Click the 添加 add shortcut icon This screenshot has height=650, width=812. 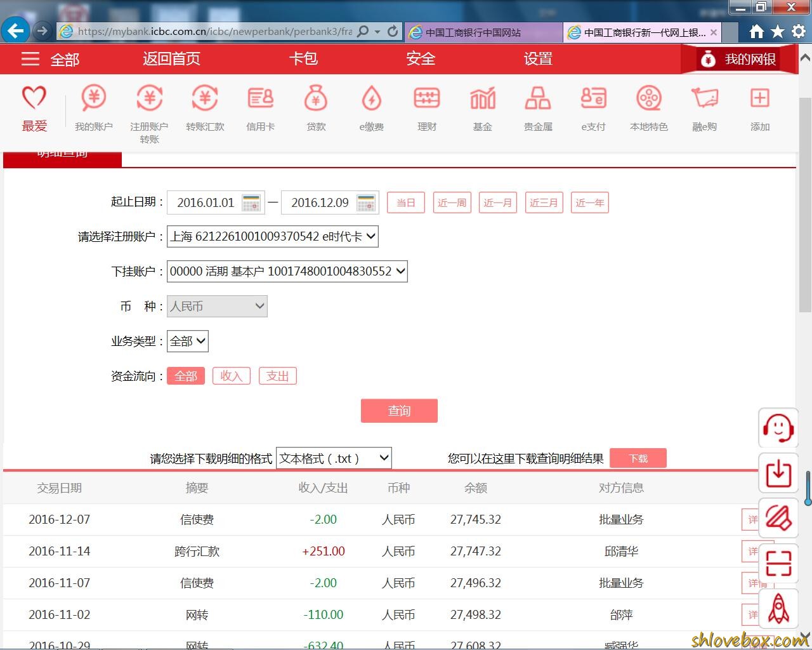[x=760, y=98]
